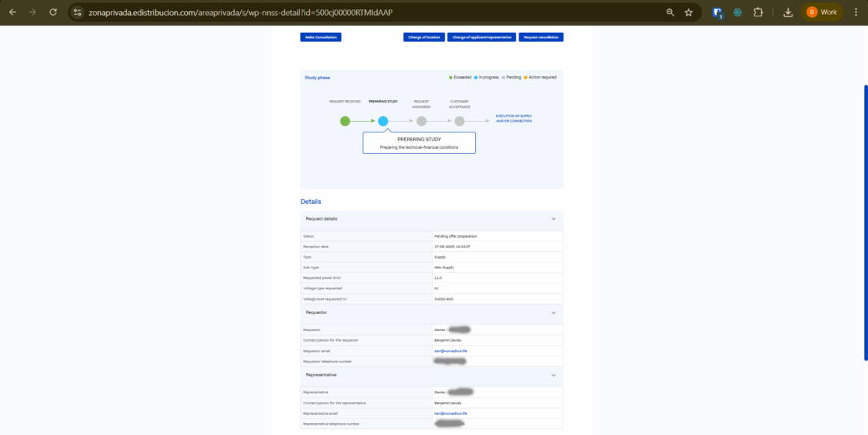Click the Make Consultation button
Image resolution: width=868 pixels, height=435 pixels.
click(x=321, y=37)
